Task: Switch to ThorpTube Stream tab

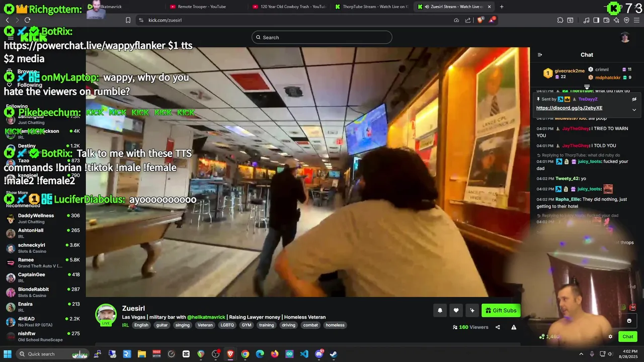Action: pos(371,7)
